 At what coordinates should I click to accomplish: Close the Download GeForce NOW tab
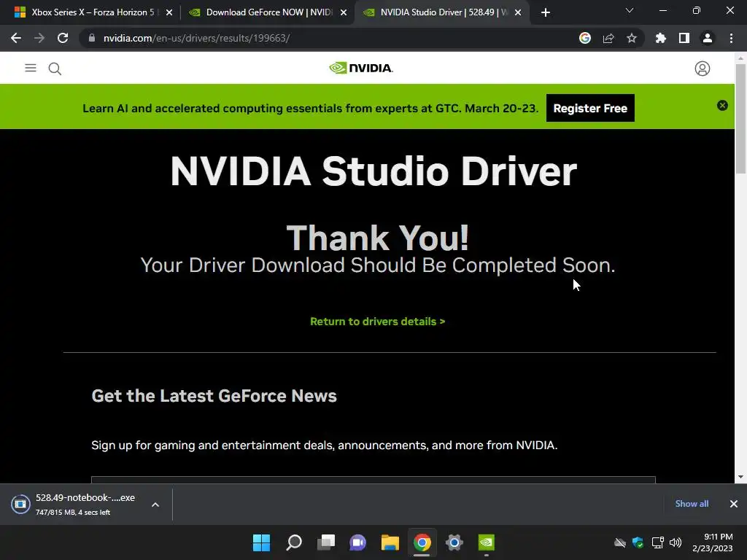[344, 12]
